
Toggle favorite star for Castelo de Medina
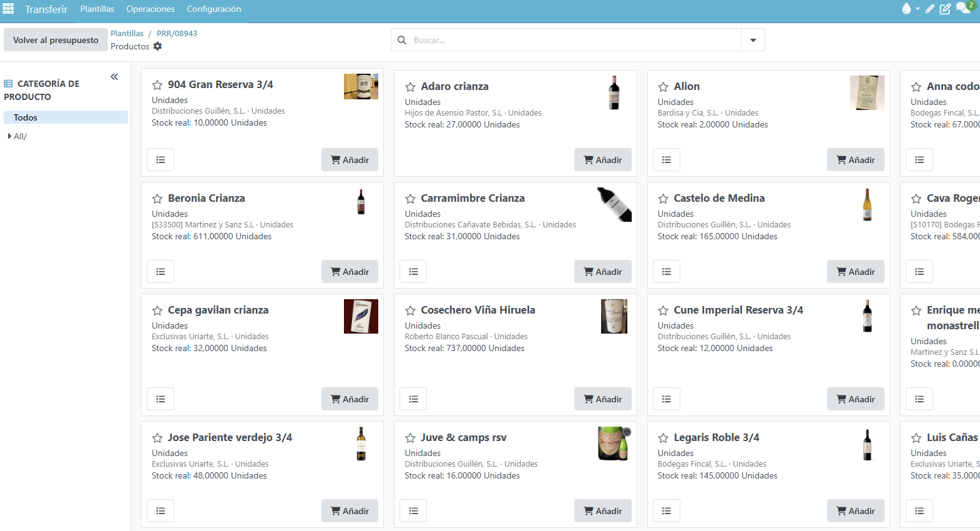click(x=663, y=199)
